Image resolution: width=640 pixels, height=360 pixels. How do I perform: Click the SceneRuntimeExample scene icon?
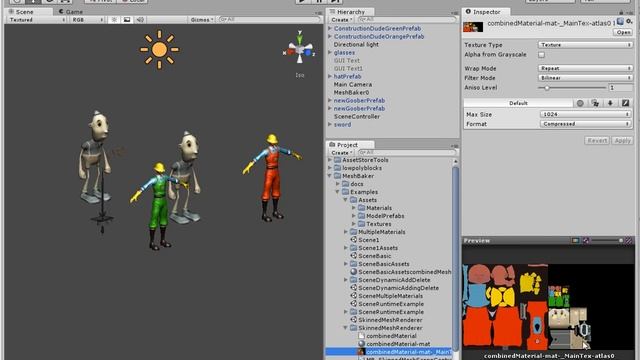(x=354, y=304)
